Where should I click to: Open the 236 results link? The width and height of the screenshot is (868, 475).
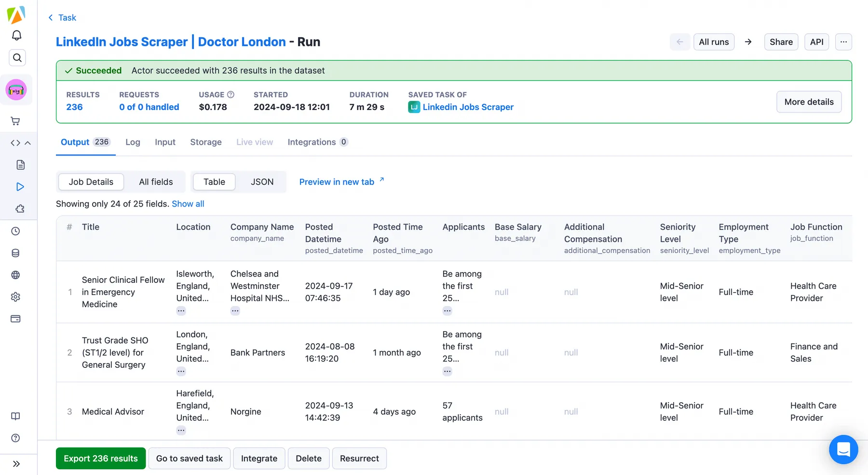[74, 107]
